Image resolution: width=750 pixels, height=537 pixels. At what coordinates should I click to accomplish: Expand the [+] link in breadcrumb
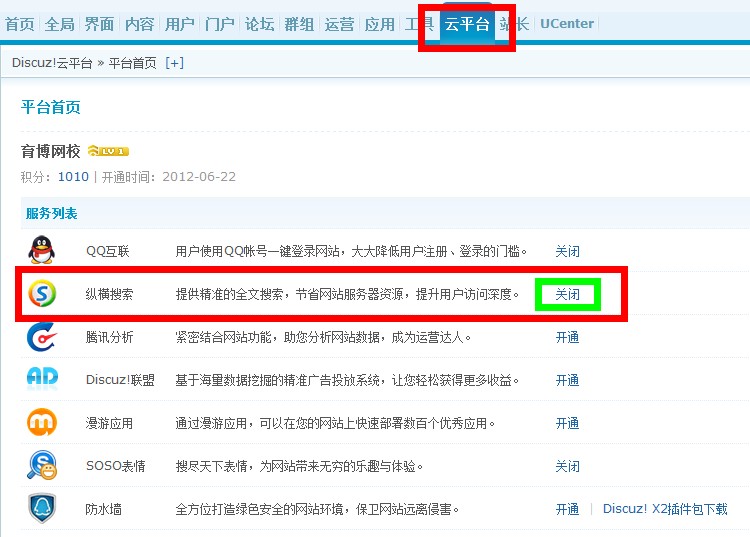(175, 63)
